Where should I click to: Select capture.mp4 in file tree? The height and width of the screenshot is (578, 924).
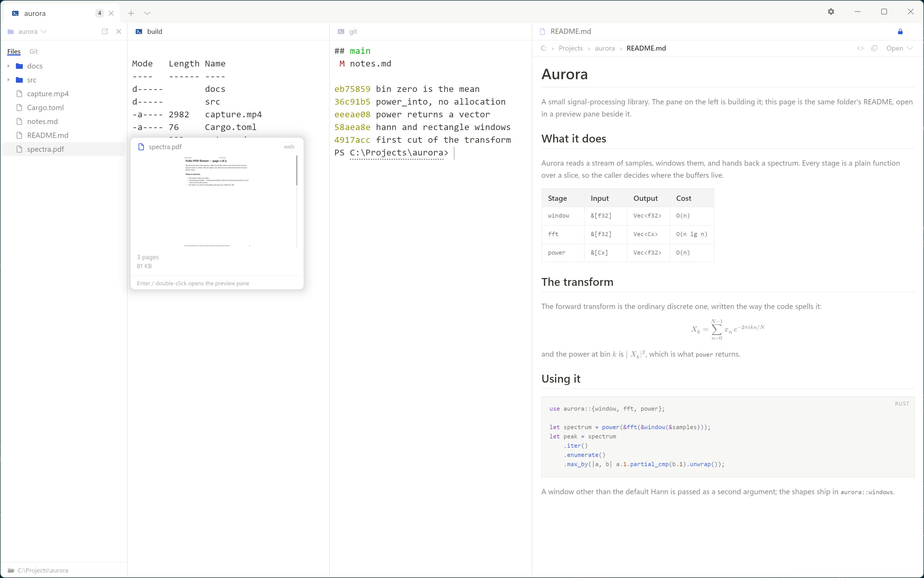point(64,94)
